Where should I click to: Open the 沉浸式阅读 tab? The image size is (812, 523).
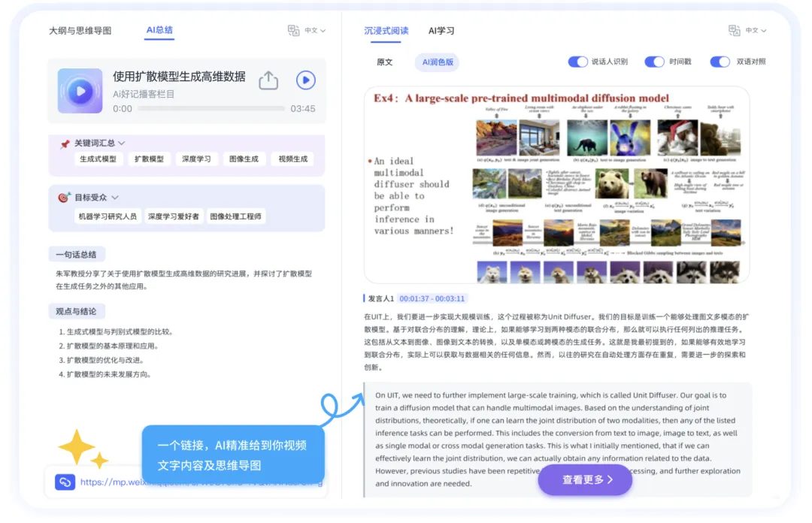click(x=386, y=31)
